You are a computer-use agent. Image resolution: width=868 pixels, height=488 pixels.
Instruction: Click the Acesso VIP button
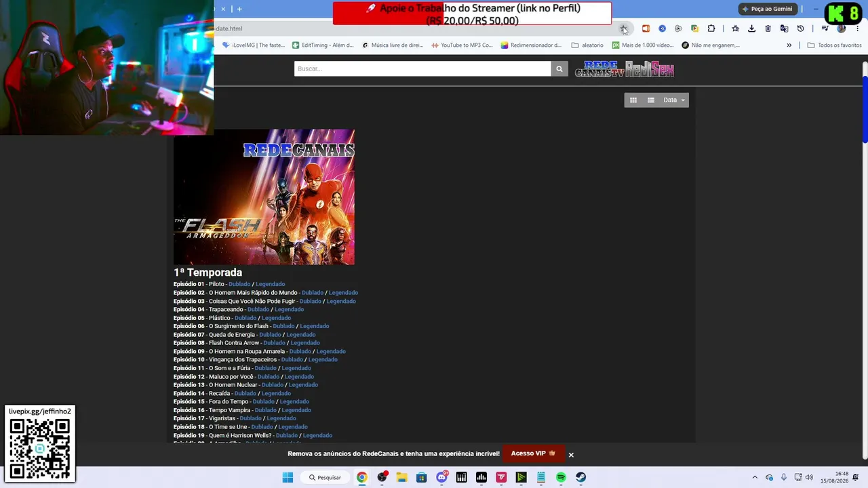click(x=533, y=453)
